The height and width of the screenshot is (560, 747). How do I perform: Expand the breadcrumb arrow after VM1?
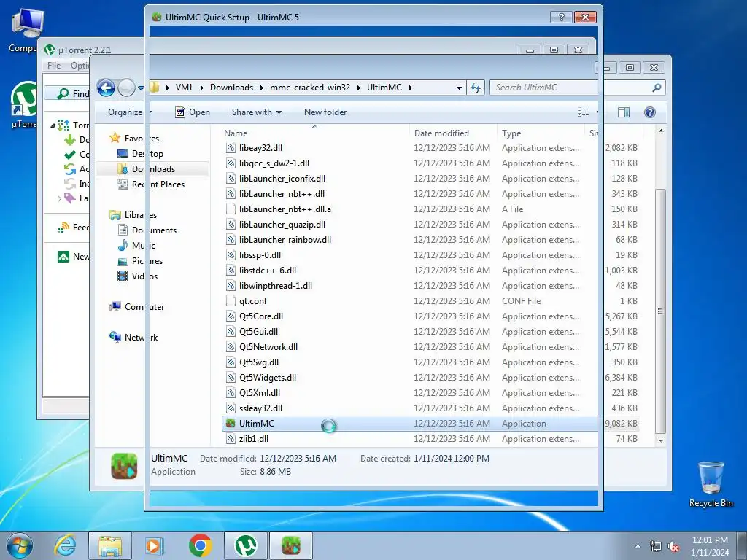tap(201, 87)
